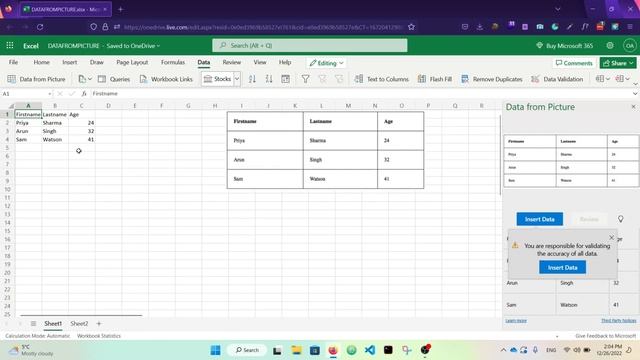
Task: Click the camera extension icon in browser toolbar
Action: pos(540,27)
